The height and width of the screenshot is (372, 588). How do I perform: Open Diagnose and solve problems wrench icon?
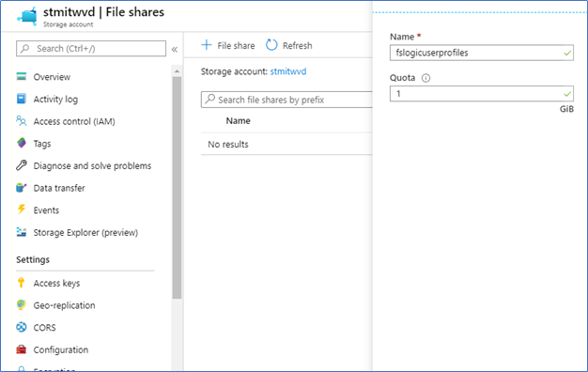[x=22, y=165]
